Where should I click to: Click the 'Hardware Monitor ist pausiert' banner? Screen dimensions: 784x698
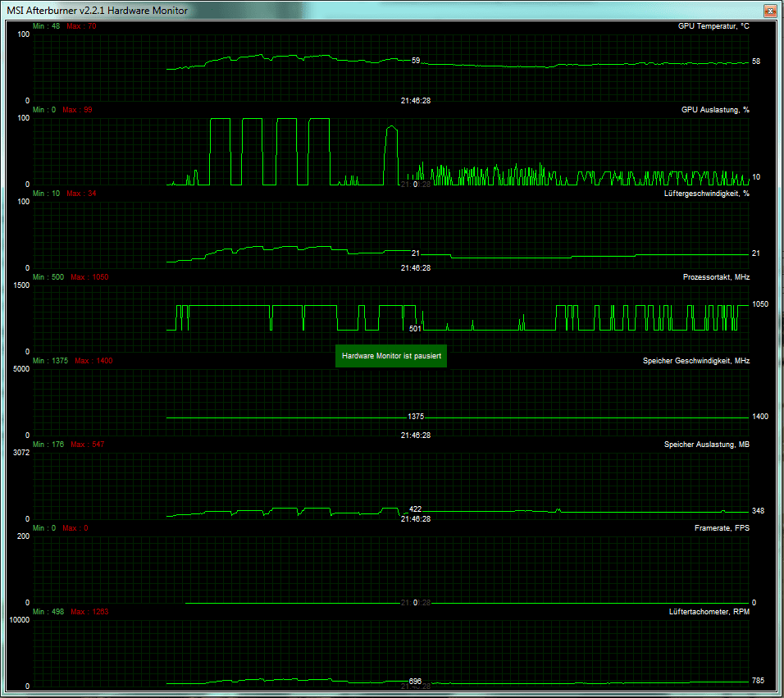(391, 356)
